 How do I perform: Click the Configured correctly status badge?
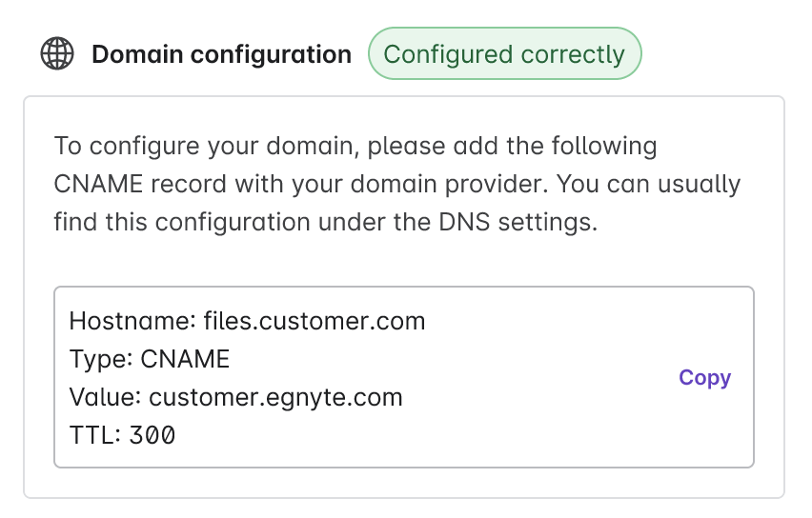[504, 53]
